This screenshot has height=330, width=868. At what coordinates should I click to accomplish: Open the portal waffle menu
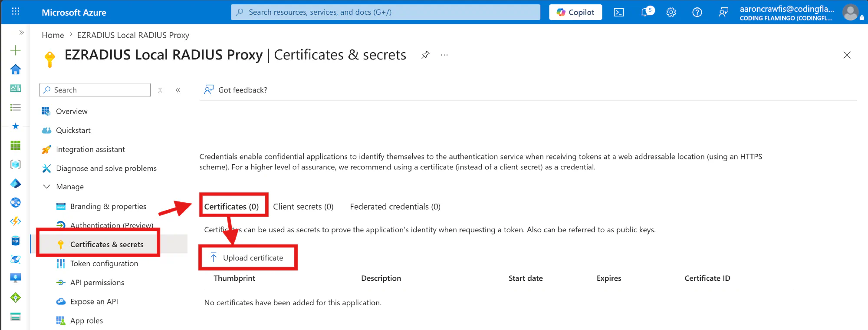tap(16, 12)
